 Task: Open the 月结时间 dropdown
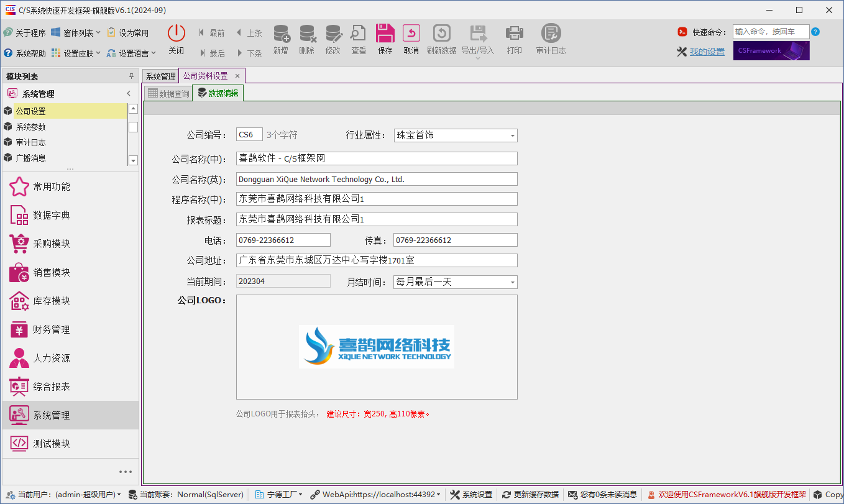click(x=512, y=282)
